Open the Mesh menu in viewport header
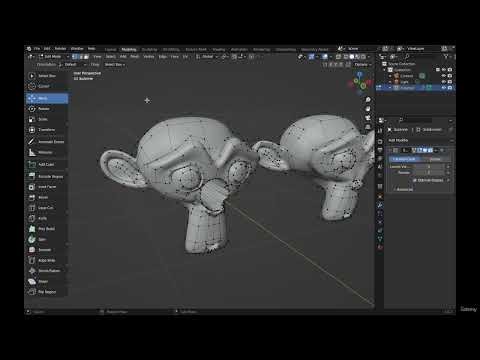Image resolution: width=480 pixels, height=360 pixels. click(135, 57)
